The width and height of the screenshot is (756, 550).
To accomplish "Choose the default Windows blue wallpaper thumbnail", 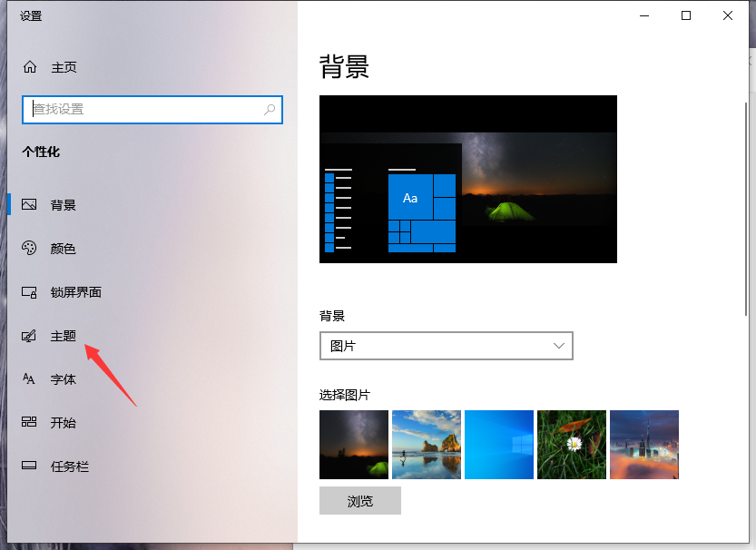I will (499, 445).
